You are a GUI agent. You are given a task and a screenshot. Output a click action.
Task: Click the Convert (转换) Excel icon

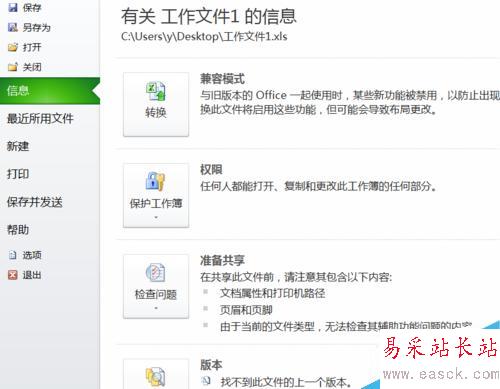[156, 91]
